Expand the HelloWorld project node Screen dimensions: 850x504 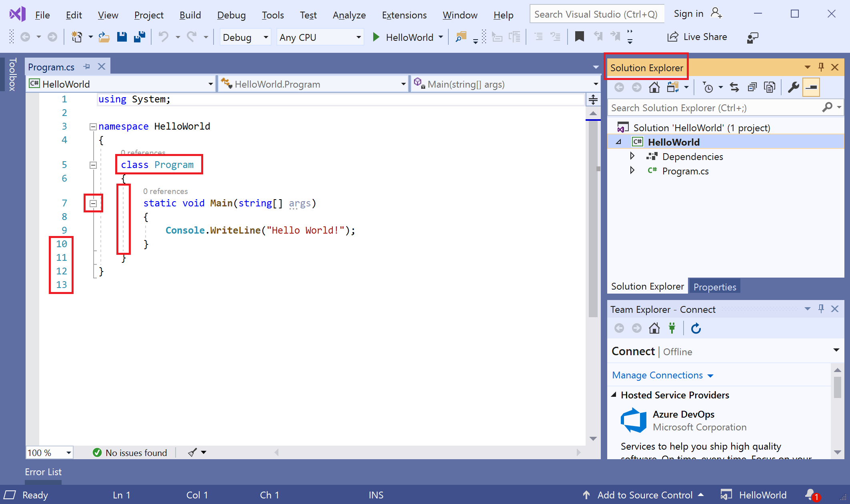click(620, 142)
